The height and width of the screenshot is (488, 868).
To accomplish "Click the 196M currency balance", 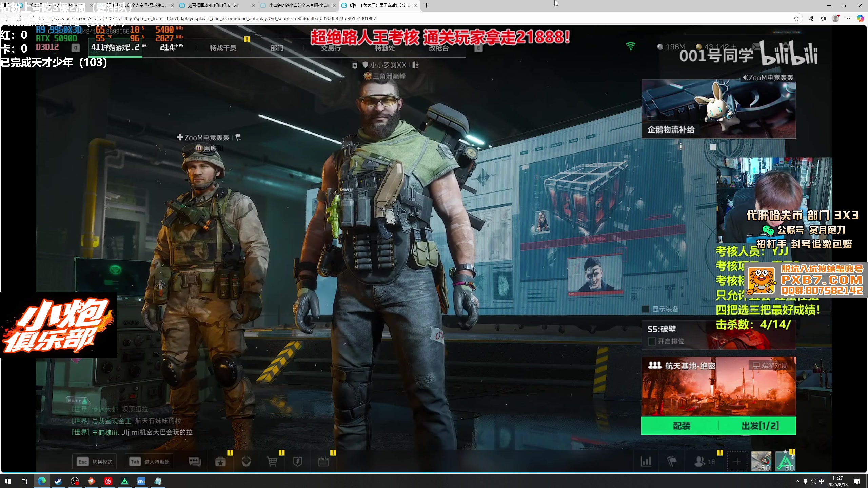I will [671, 47].
